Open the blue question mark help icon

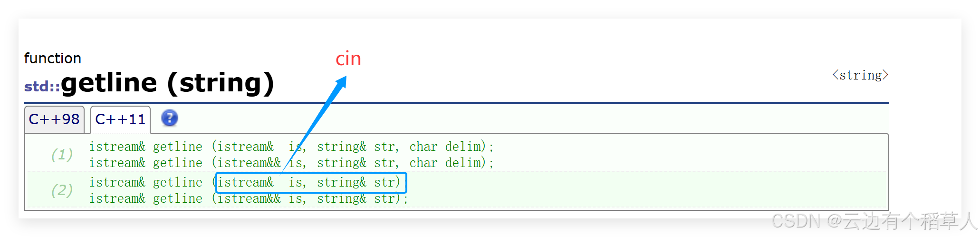coord(169,118)
